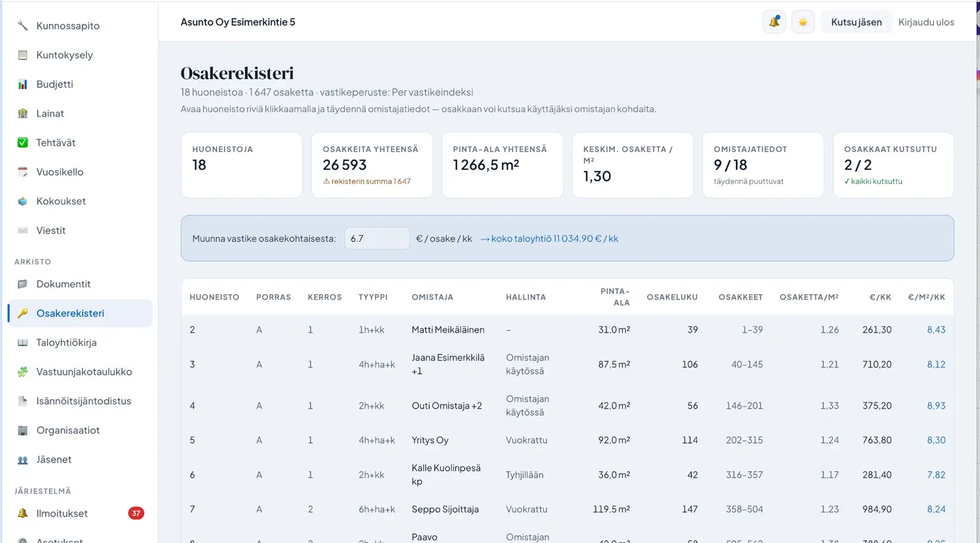
Task: Click the Dokumentit folder icon
Action: [x=23, y=284]
